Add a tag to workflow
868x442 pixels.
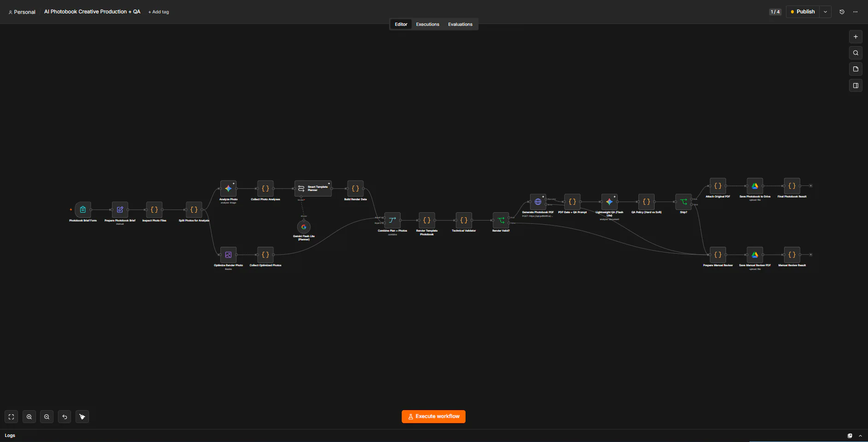(159, 12)
